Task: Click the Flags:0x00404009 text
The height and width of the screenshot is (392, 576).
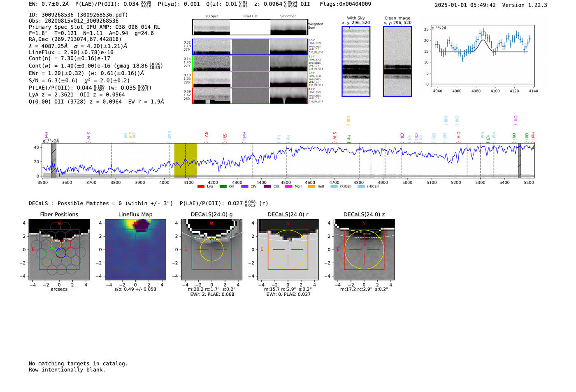Action: [x=345, y=4]
